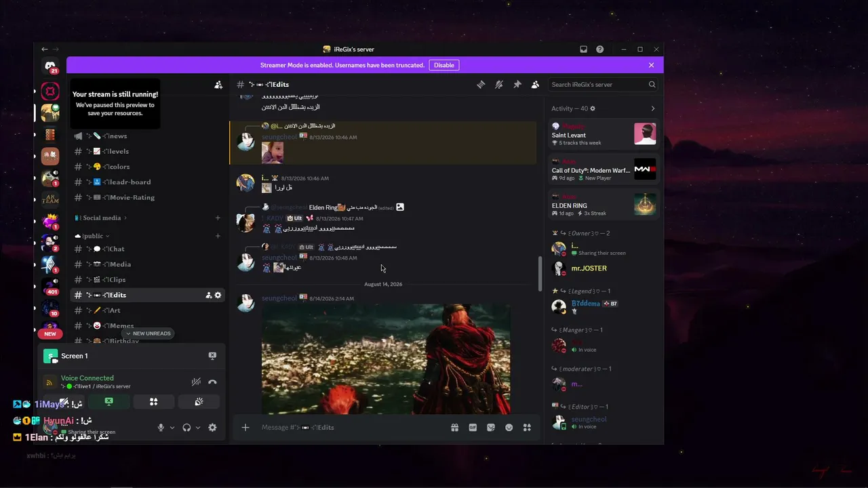Add channel to Social media category
The width and height of the screenshot is (868, 488).
click(x=218, y=218)
